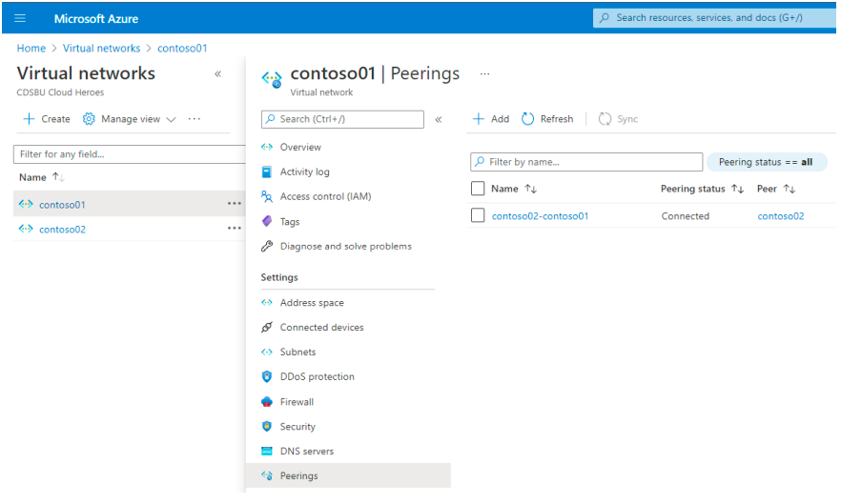841x504 pixels.
Task: Click the Refresh circular arrow icon
Action: [x=528, y=118]
